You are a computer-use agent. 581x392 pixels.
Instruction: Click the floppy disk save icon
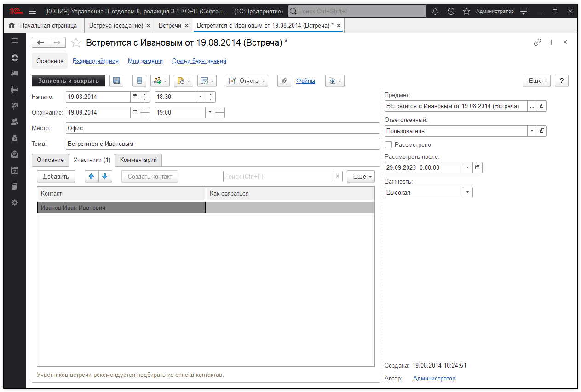click(116, 81)
